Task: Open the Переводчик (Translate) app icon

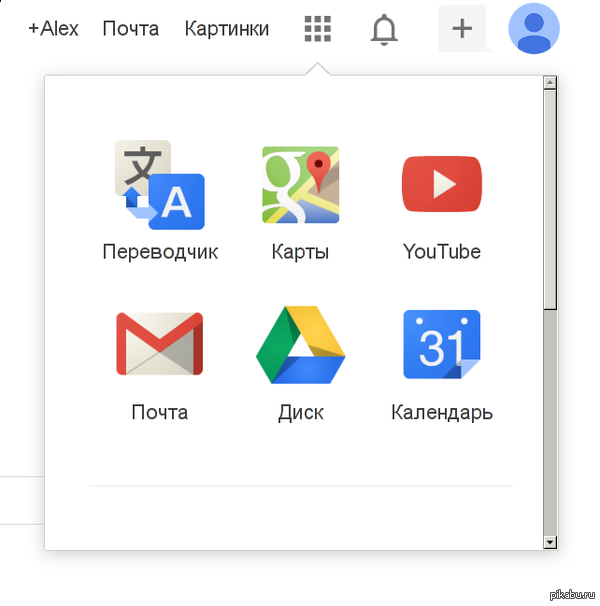Action: pyautogui.click(x=160, y=185)
